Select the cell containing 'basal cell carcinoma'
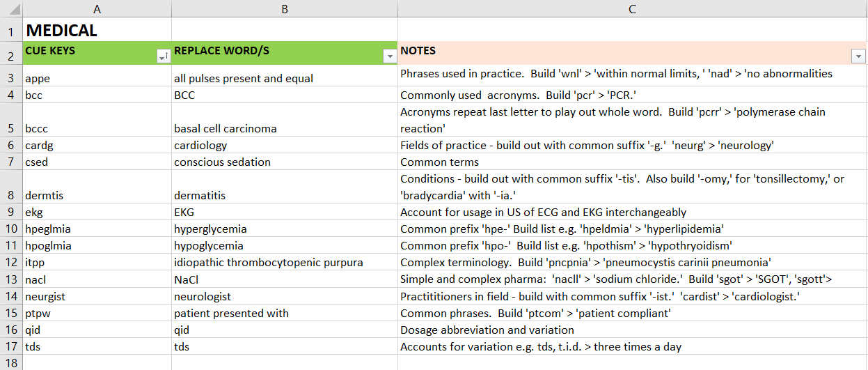Viewport: 868px width, 370px height. [x=285, y=120]
